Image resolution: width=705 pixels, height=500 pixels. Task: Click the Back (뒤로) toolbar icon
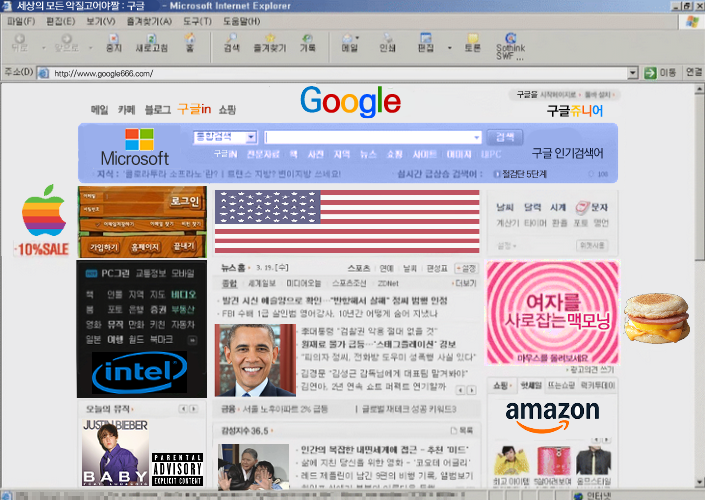(x=19, y=39)
